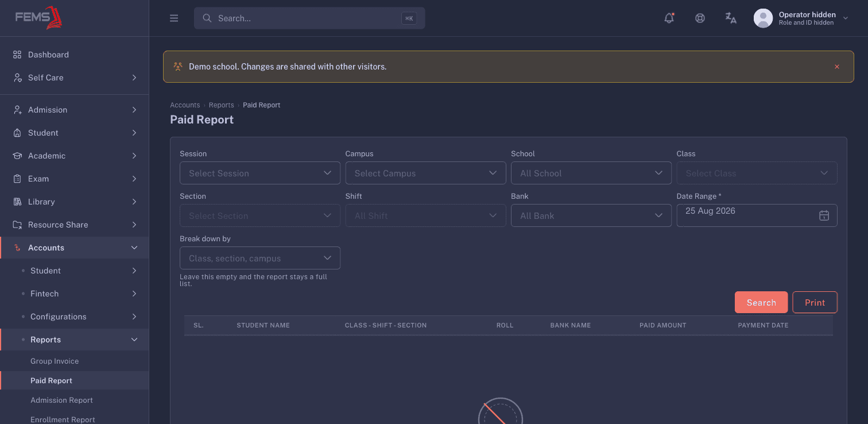The image size is (868, 424).
Task: Click the calendar icon in Date Range
Action: tap(824, 215)
